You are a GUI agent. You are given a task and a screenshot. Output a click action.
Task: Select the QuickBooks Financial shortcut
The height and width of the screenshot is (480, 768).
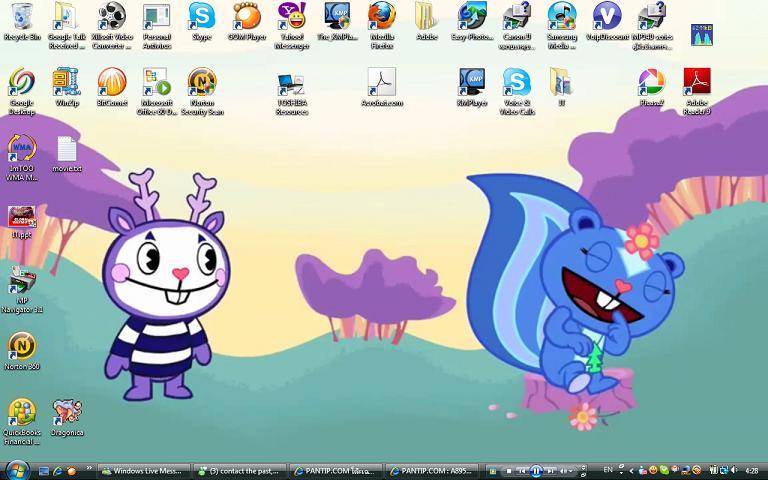(22, 422)
